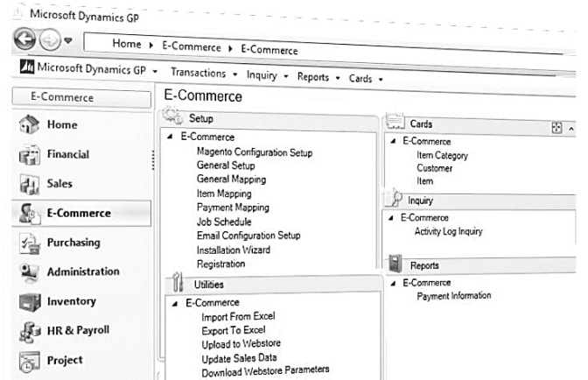Click the Administration icon in sidebar
The image size is (588, 380).
(30, 272)
